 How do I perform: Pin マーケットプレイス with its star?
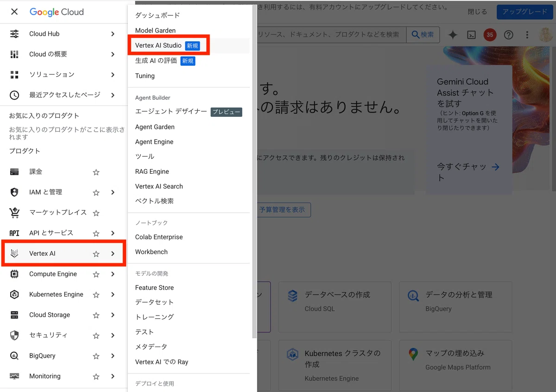tap(96, 213)
